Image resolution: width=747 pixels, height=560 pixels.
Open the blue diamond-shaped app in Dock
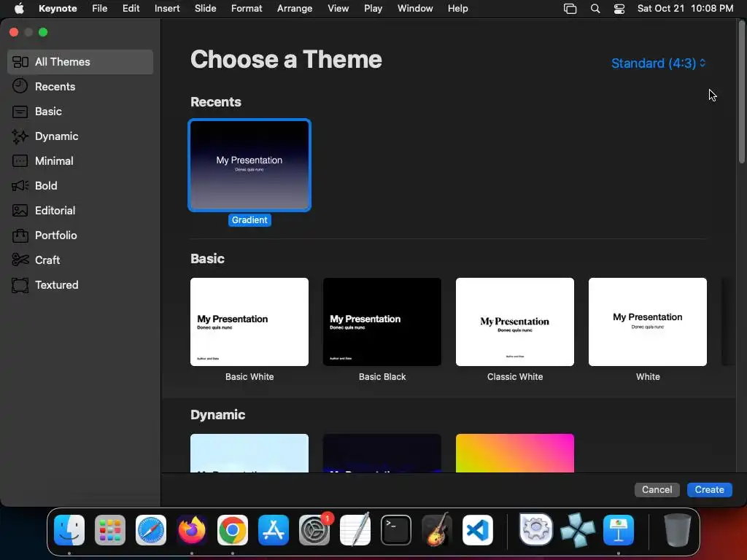pos(578,530)
